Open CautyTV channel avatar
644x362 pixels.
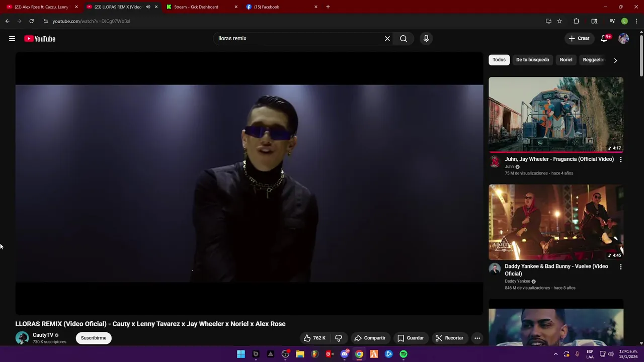click(22, 338)
